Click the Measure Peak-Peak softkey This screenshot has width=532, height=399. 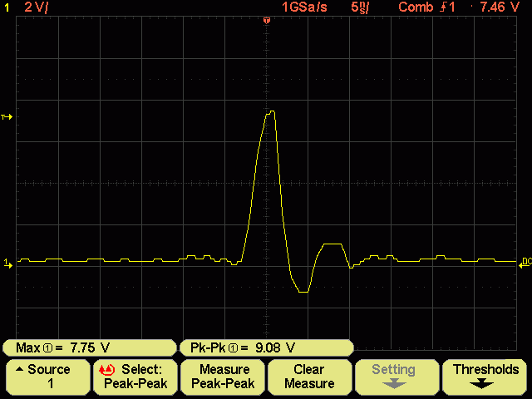tap(223, 377)
